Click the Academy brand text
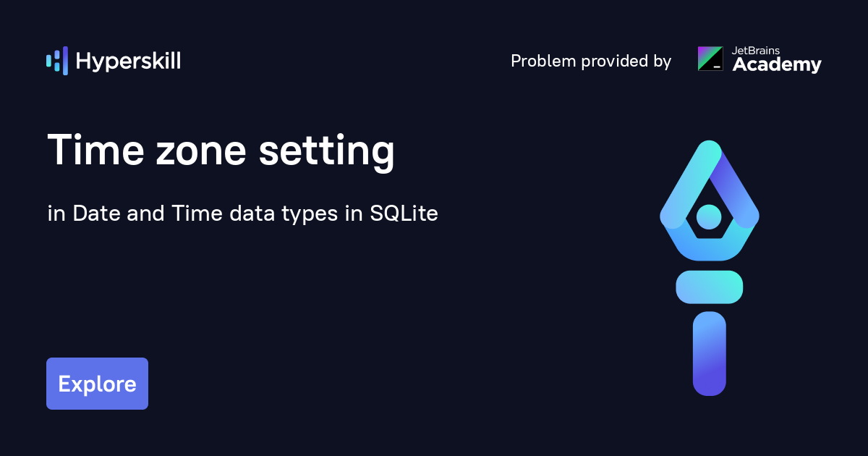Viewport: 868px width, 456px height. [777, 65]
